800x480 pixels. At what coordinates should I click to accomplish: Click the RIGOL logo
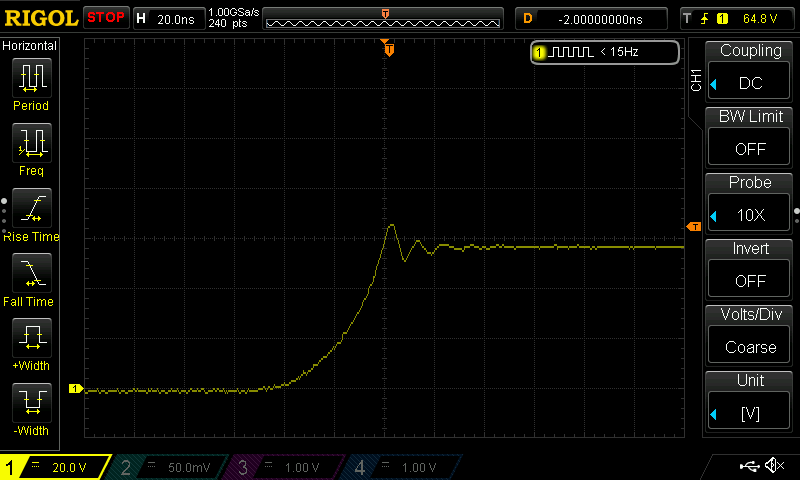coord(41,18)
